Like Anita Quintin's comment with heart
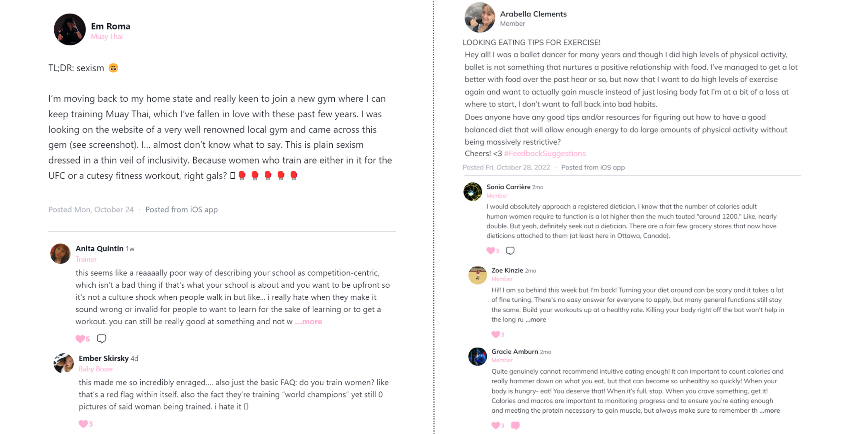Viewport: 868px width, 434px height. click(x=80, y=339)
